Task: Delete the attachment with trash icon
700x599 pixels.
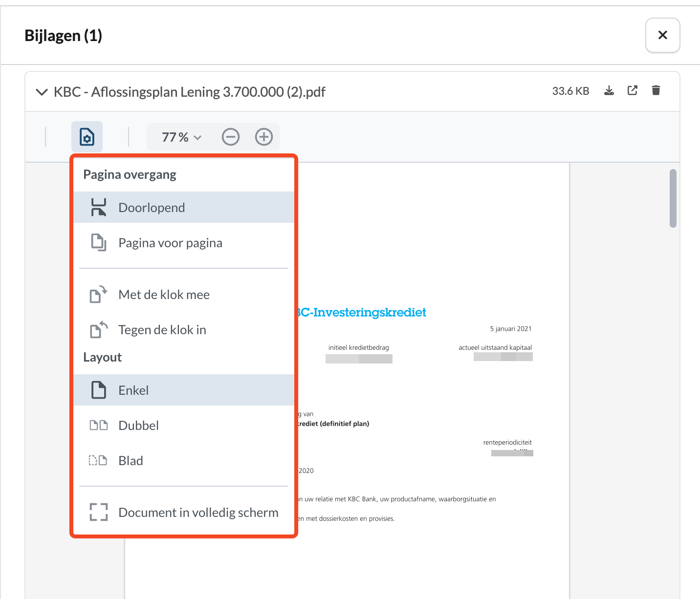Action: pos(656,91)
